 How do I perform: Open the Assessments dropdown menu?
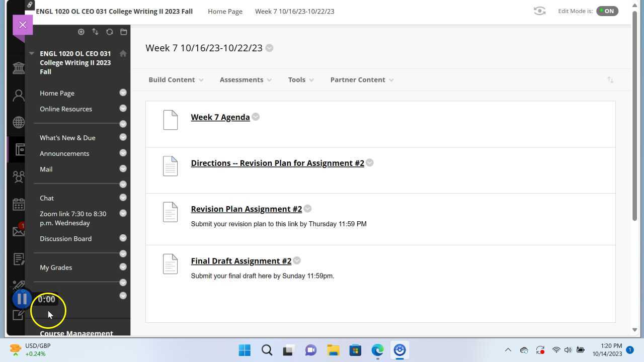tap(245, 79)
